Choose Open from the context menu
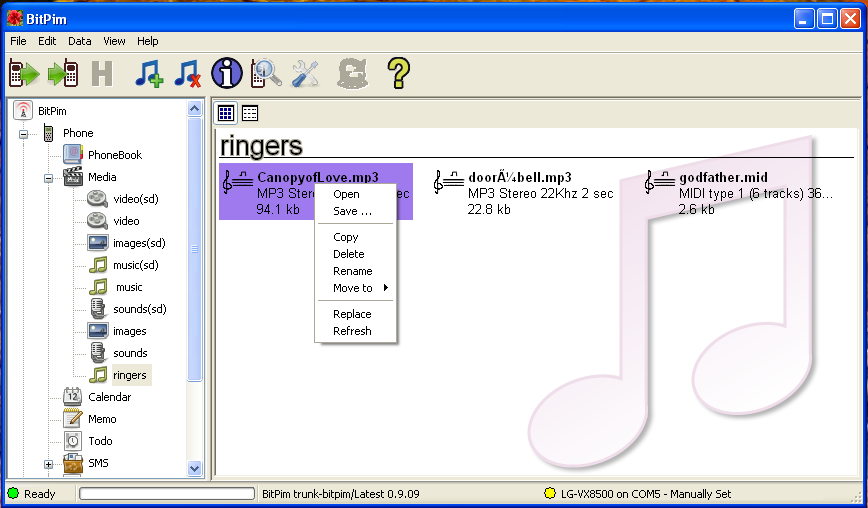Screen dimensions: 868x508 355,194
